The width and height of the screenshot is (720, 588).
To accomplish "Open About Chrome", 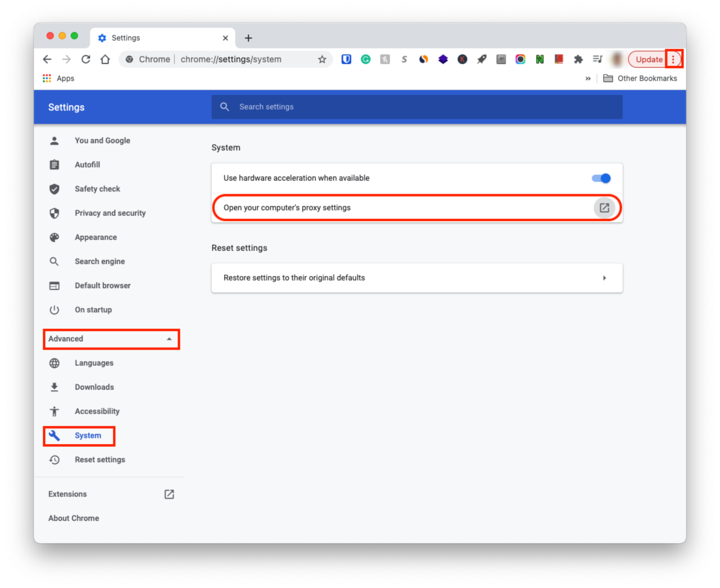I will click(73, 518).
